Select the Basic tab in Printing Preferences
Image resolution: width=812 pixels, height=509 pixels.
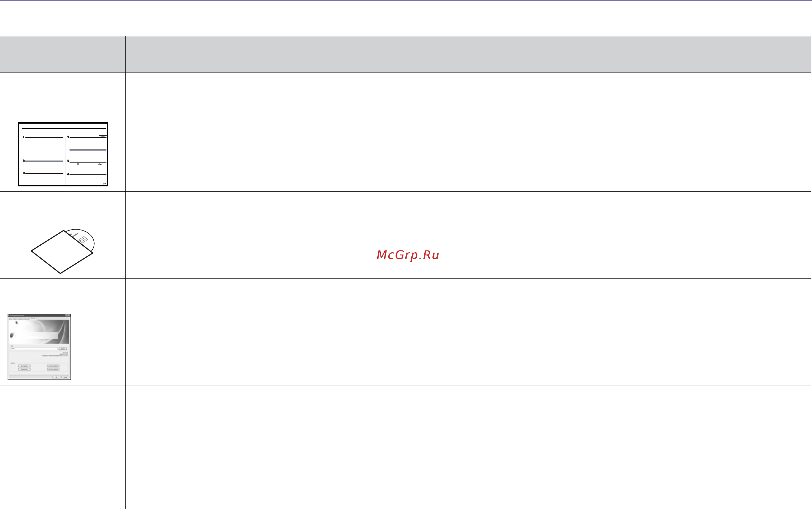pos(10,319)
